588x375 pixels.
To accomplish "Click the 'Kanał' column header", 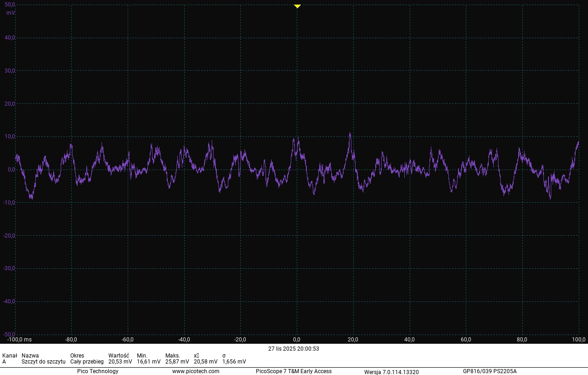I will pyautogui.click(x=10, y=356).
